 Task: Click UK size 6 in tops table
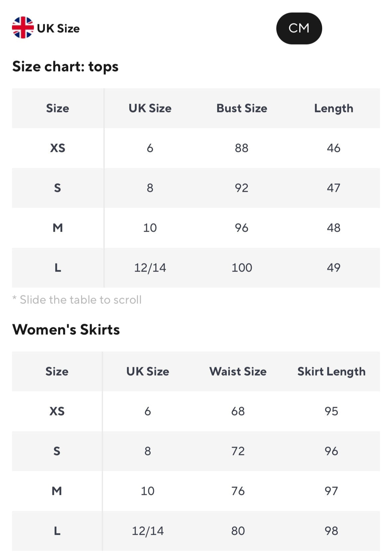click(x=150, y=148)
